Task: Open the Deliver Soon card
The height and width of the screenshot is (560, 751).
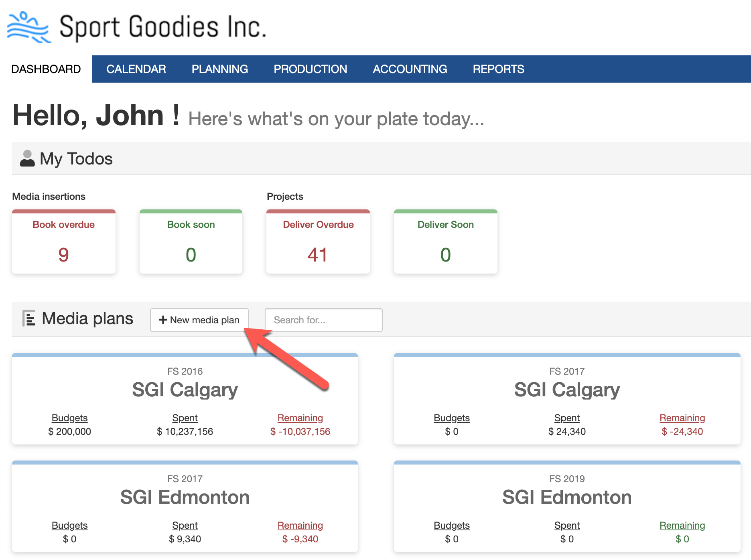Action: (445, 242)
